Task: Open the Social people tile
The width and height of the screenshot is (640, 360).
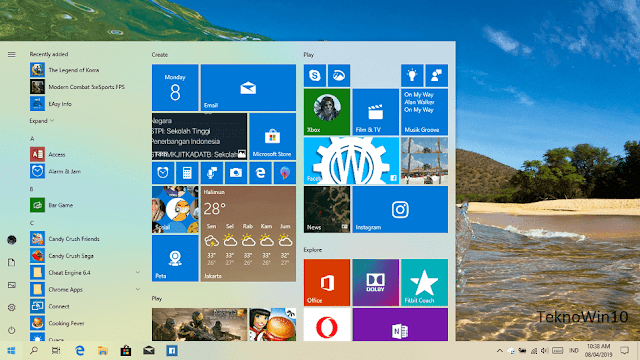Action: [175, 210]
